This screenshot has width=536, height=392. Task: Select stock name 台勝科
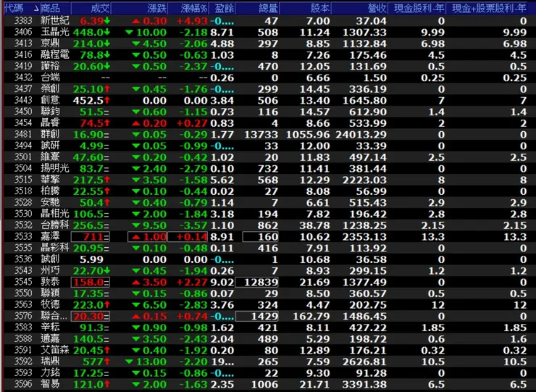tap(55, 225)
